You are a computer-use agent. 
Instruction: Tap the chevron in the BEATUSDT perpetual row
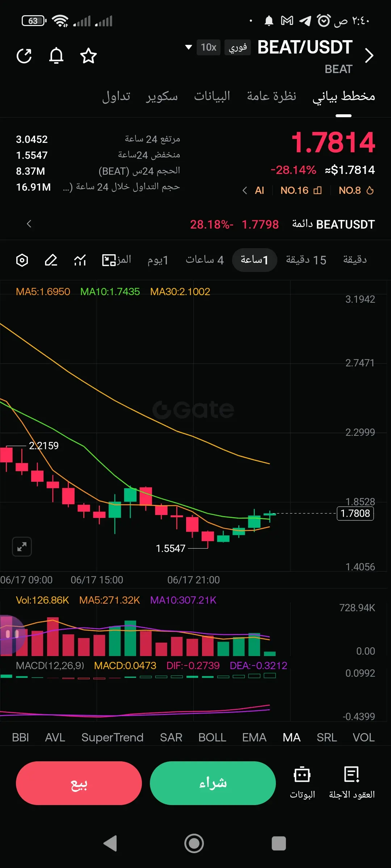[x=29, y=224]
